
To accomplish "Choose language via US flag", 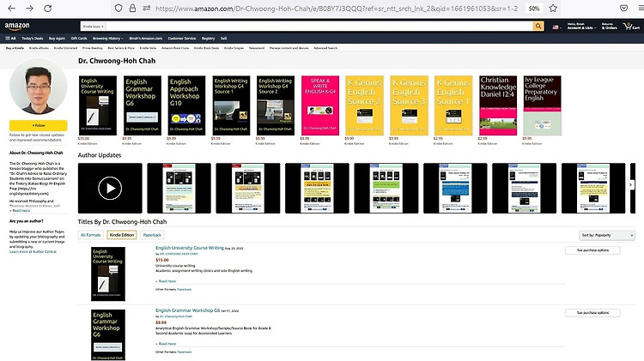I will coord(556,27).
